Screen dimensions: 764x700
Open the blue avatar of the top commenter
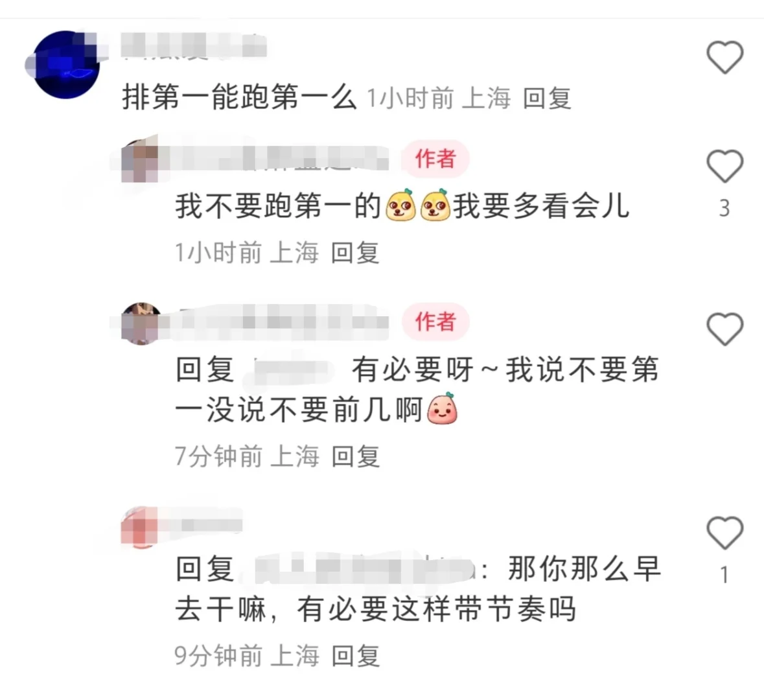point(65,64)
